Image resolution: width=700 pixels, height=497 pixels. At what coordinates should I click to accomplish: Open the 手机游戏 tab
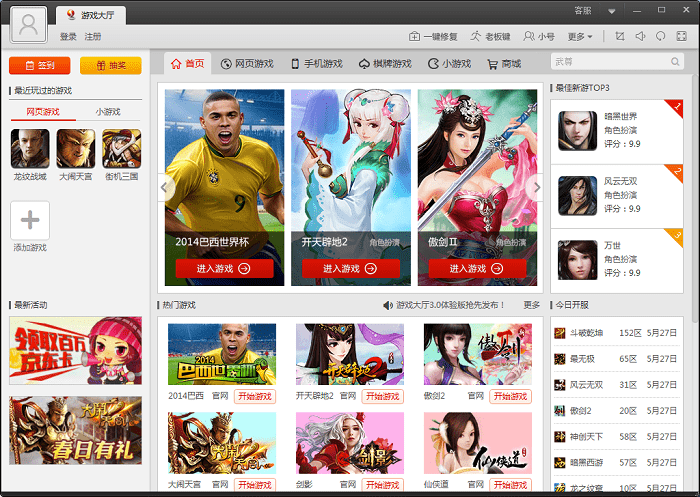tap(317, 64)
